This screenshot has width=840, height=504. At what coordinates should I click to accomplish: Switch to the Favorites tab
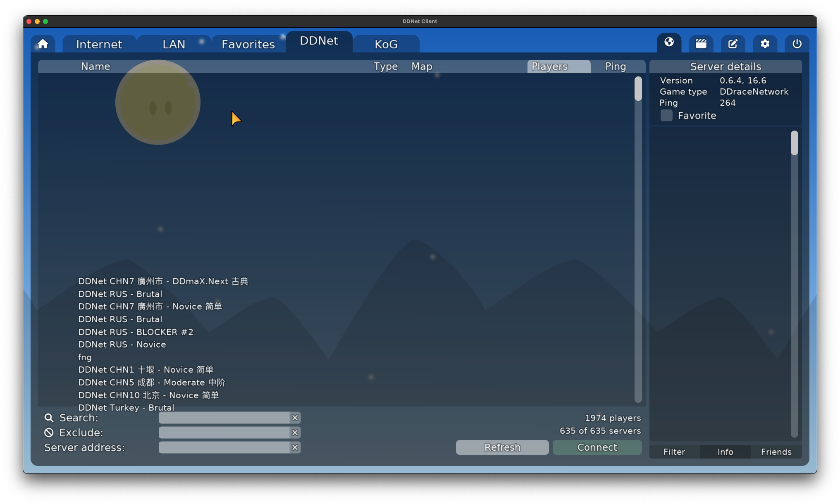pos(248,44)
